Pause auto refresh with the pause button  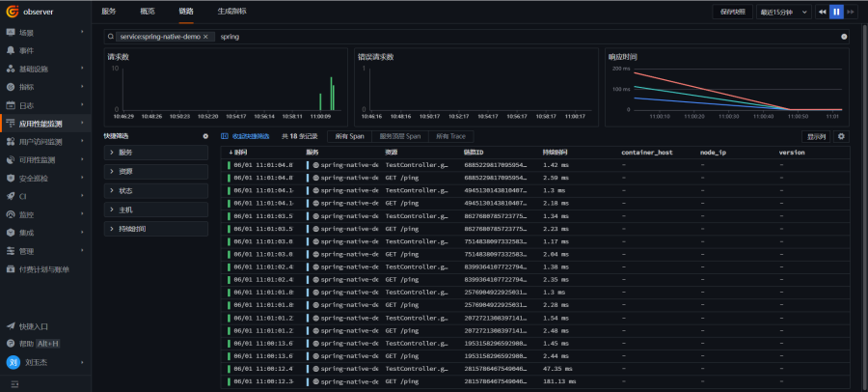[x=836, y=12]
